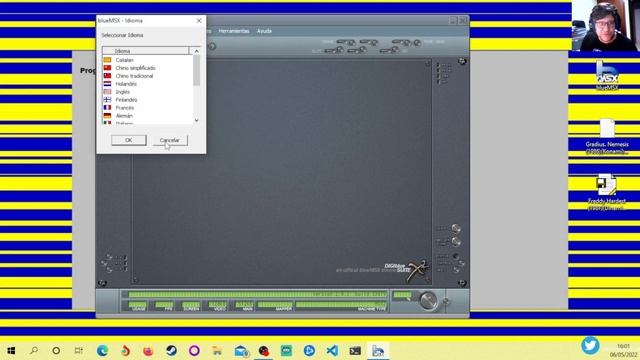Open the taskbar search magnifier
The height and width of the screenshot is (360, 640).
(x=34, y=351)
